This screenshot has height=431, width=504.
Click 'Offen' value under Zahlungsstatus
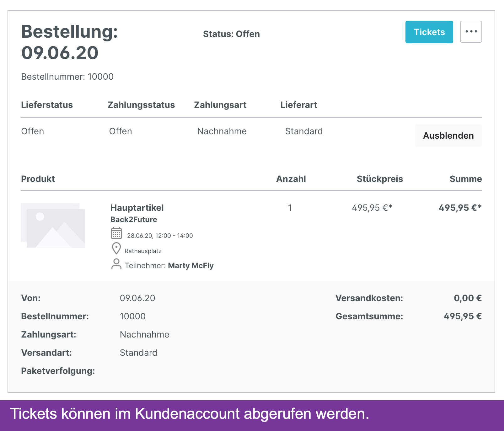[121, 131]
